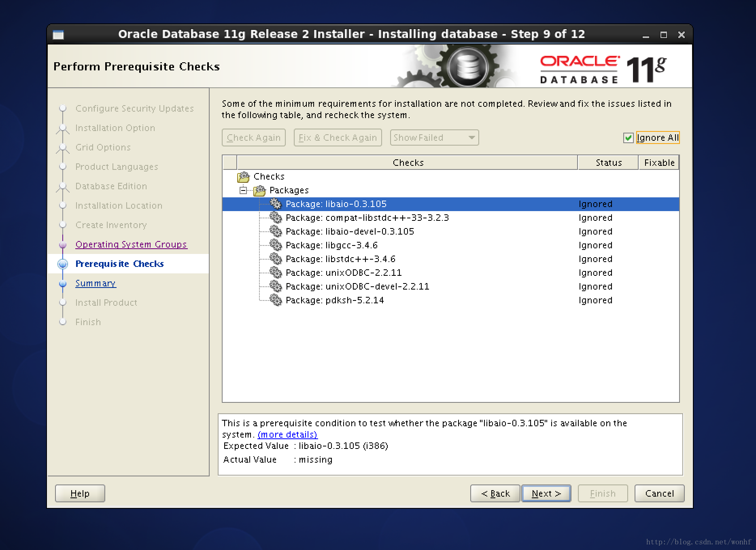
Task: Click the Ignored status of pdksh-5.2.14
Action: (595, 300)
